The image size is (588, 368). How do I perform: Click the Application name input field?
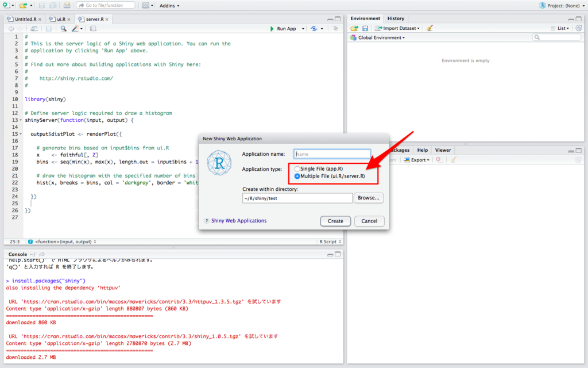(x=332, y=154)
